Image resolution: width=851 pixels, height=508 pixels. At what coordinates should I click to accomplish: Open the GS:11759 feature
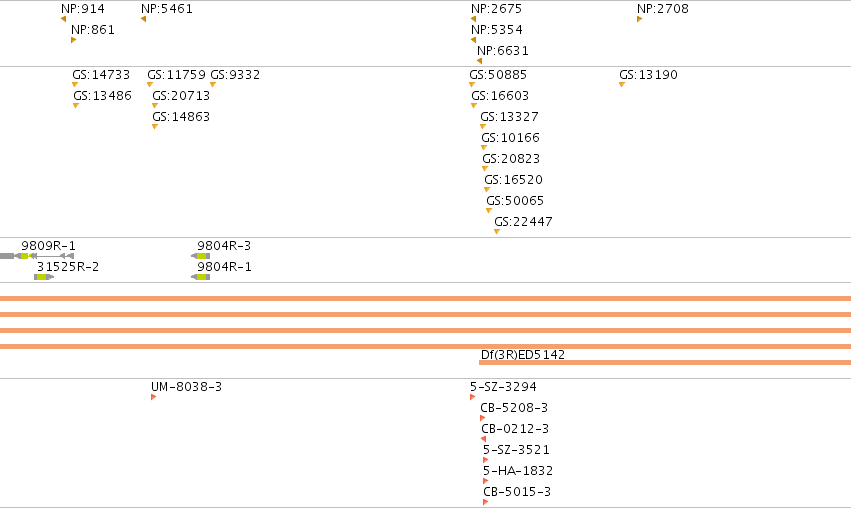pyautogui.click(x=176, y=75)
